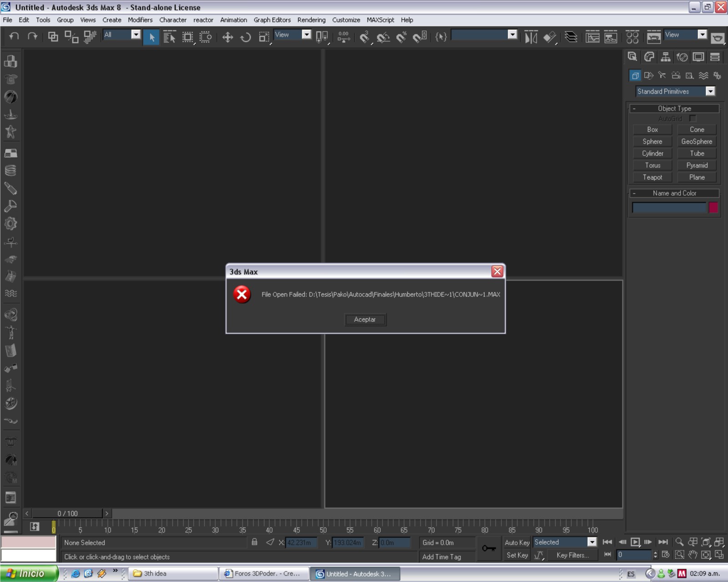Screen dimensions: 728x582
Task: Open the Inicio start menu
Action: (29, 573)
